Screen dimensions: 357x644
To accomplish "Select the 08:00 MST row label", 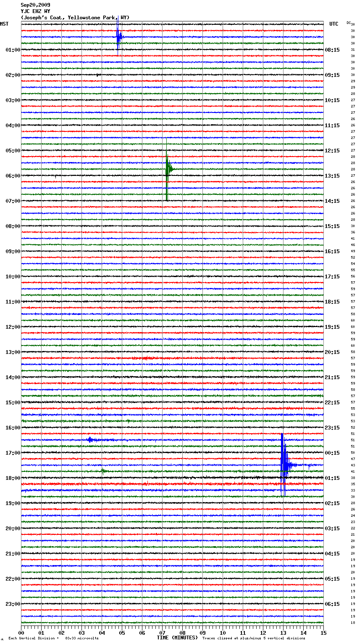I will 13,226.
